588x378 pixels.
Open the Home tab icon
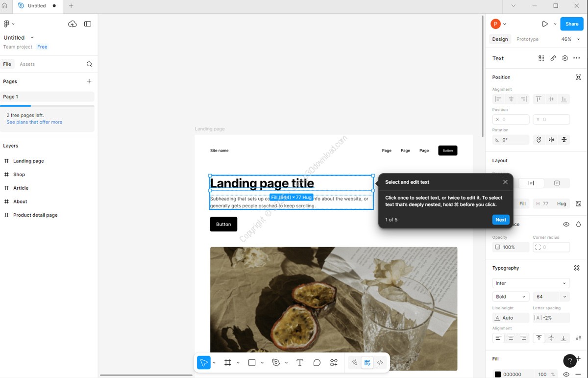[x=5, y=6]
